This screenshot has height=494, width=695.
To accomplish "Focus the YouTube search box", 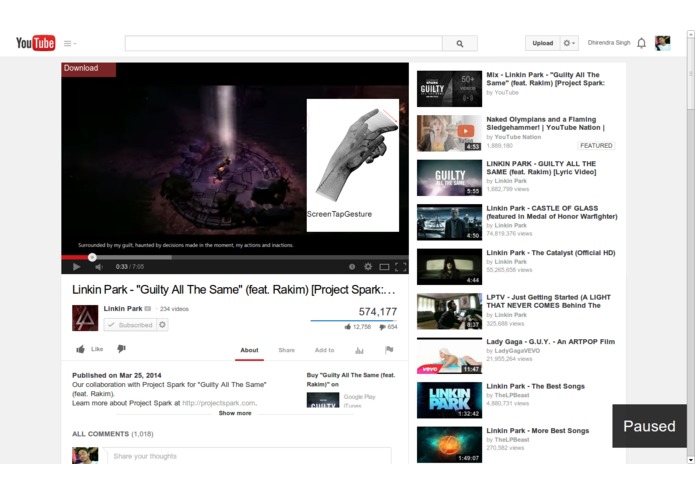I will click(x=284, y=43).
